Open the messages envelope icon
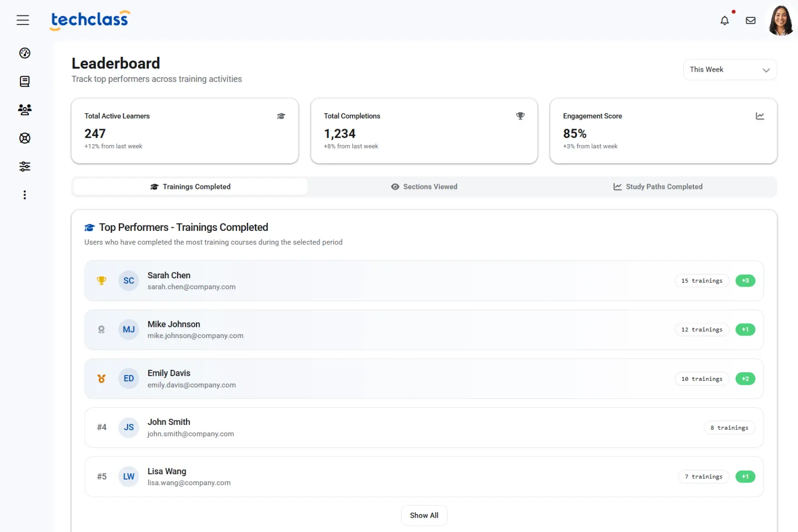The height and width of the screenshot is (532, 798). pos(751,20)
